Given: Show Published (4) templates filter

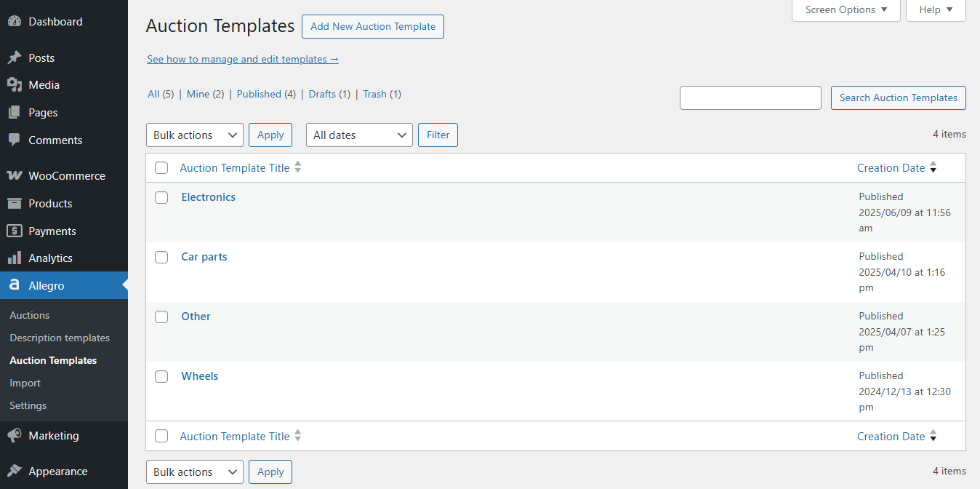Looking at the screenshot, I should pyautogui.click(x=267, y=94).
